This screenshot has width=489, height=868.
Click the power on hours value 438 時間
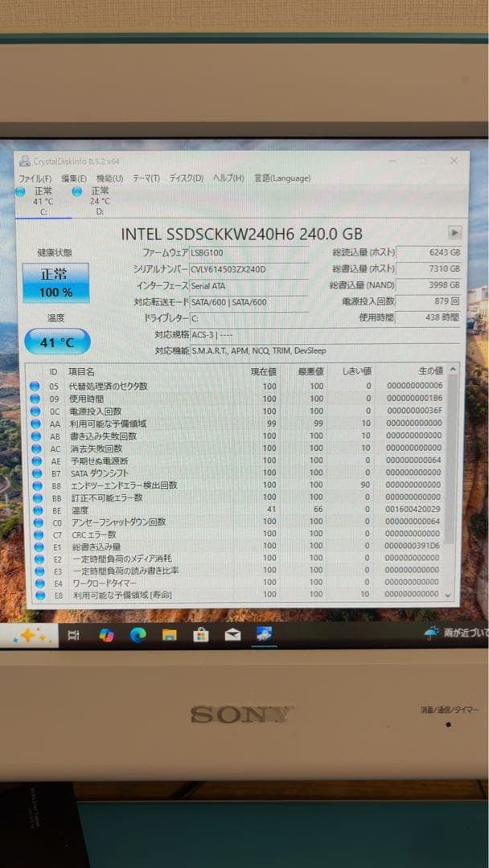coord(429,317)
